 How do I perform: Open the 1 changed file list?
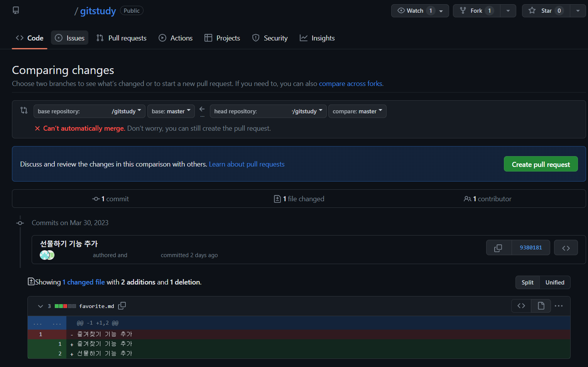tap(84, 282)
